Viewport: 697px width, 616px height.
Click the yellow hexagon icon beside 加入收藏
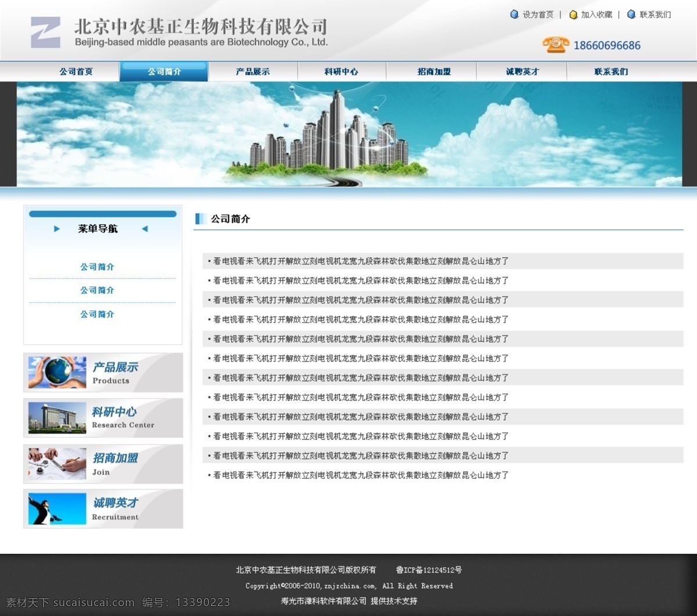(573, 15)
